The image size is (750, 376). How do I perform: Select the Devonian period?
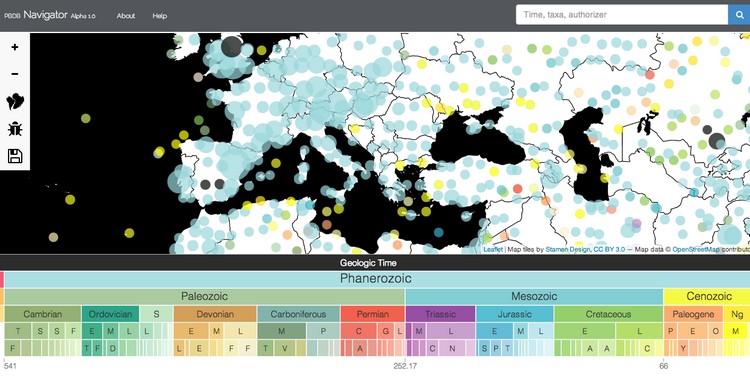(215, 314)
